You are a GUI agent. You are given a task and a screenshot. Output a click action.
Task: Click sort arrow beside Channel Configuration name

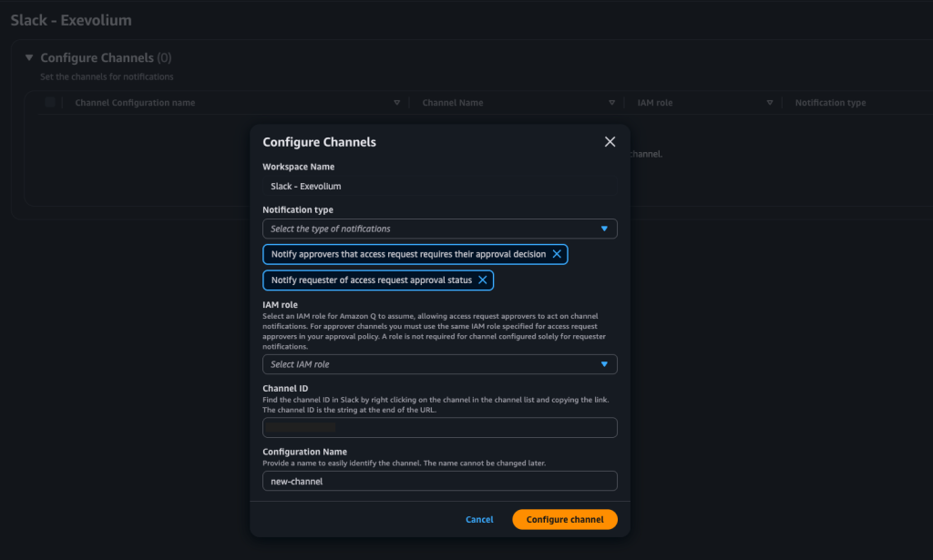tap(396, 103)
